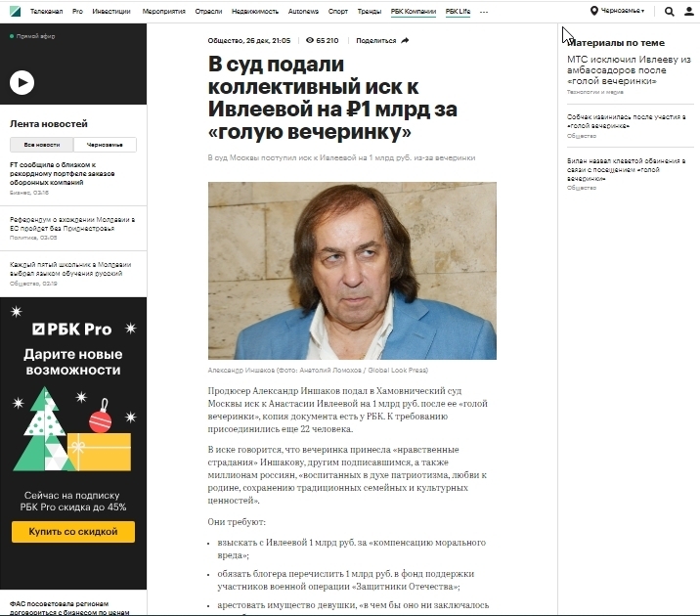Play the live broadcast video
Viewport: 700px width, 616px height.
(22, 82)
